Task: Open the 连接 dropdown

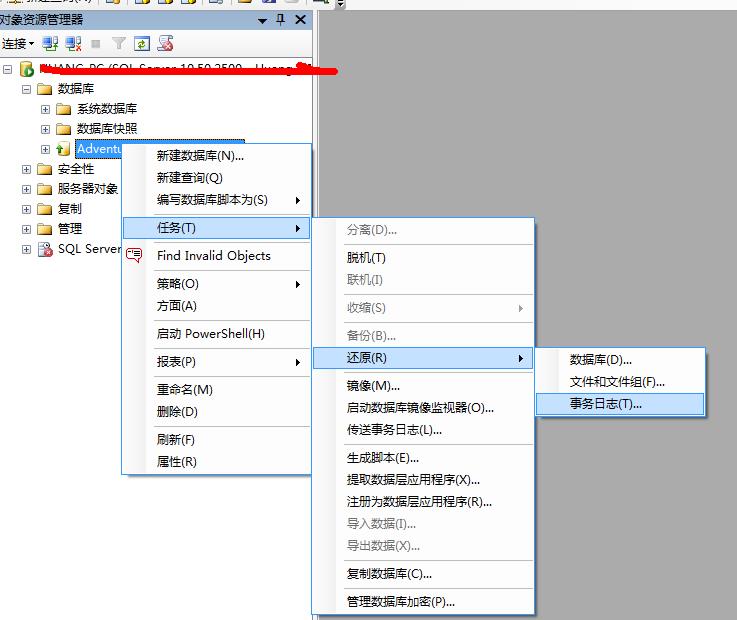Action: (18, 44)
